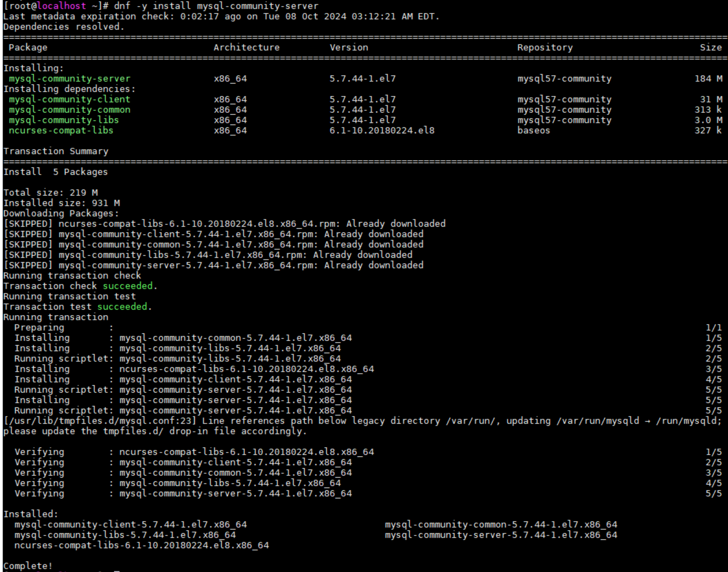Click the '6.1-10.20180224.el8' version value
The height and width of the screenshot is (572, 728).
click(x=382, y=130)
